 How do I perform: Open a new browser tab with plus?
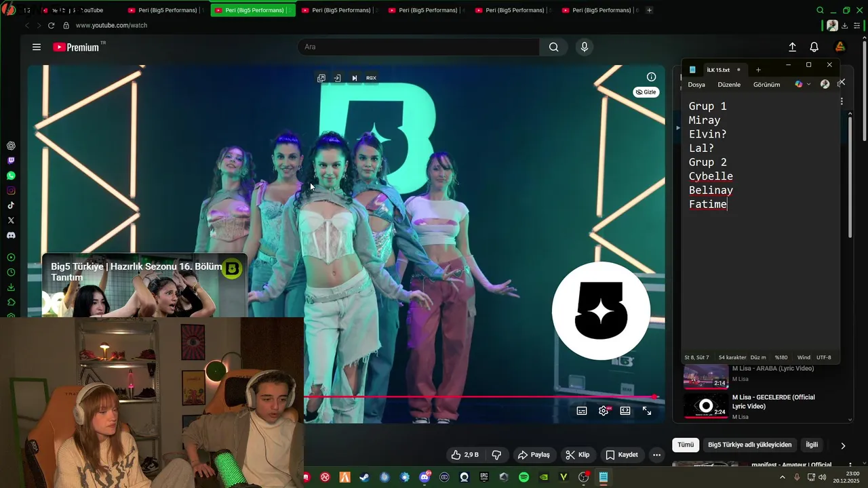coord(649,10)
